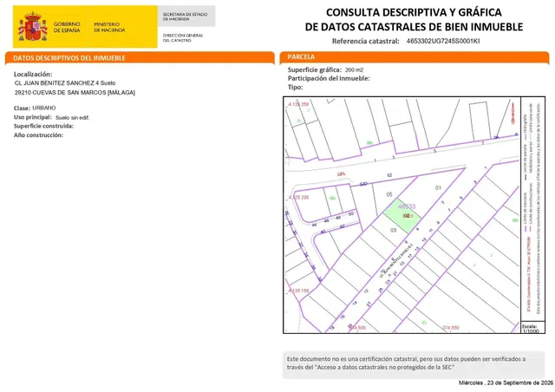Image resolution: width=555 pixels, height=392 pixels.
Task: Click parcel '01' on the map
Action: [x=438, y=187]
